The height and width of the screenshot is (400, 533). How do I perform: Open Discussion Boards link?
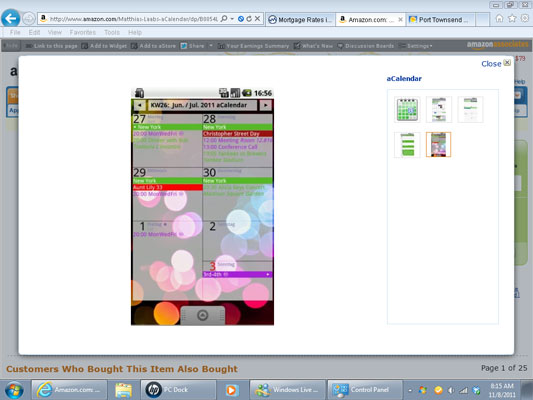click(x=365, y=46)
